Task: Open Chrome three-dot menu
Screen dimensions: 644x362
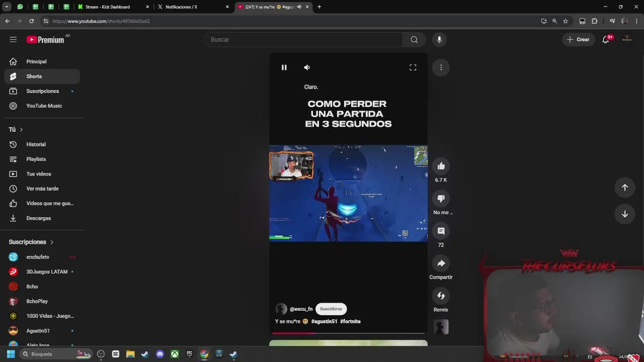Action: pos(637,21)
